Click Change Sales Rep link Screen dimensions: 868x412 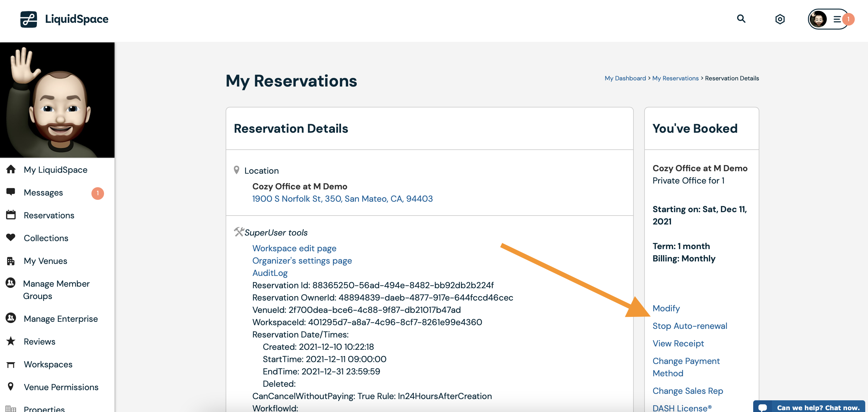click(x=688, y=391)
